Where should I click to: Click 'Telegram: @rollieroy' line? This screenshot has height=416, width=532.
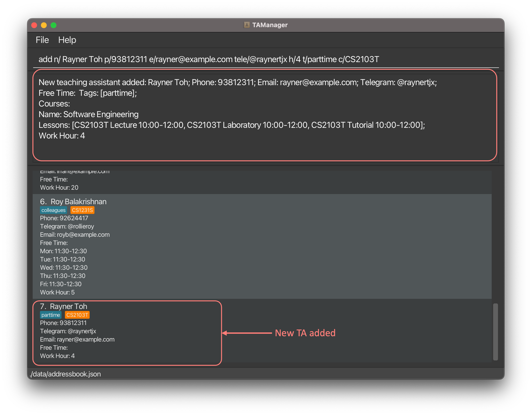pos(67,226)
